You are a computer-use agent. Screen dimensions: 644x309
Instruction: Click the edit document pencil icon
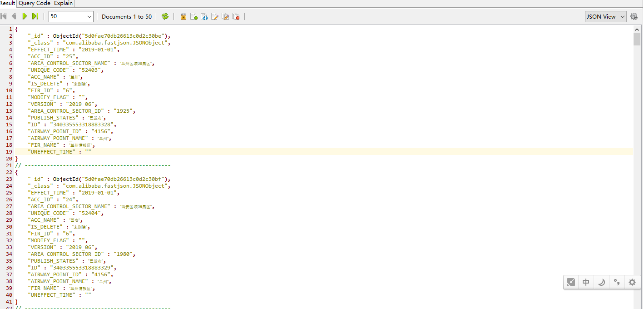214,16
